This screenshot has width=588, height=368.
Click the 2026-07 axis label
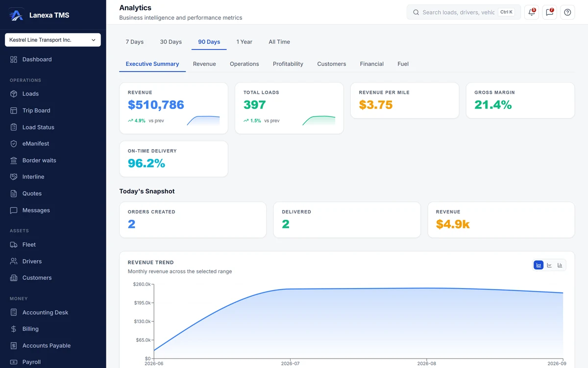(290, 364)
